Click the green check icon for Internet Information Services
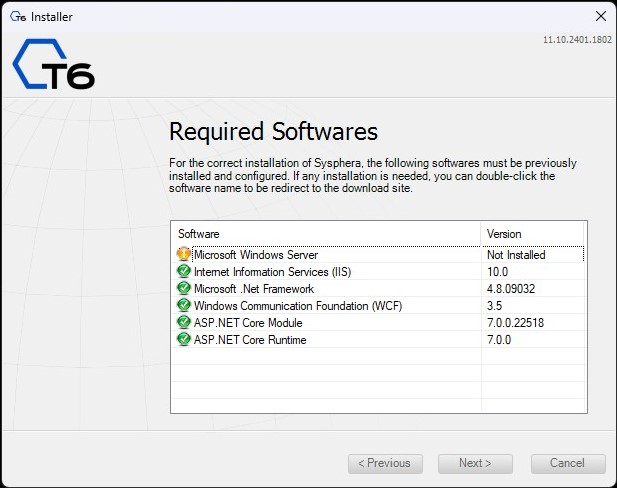 183,272
